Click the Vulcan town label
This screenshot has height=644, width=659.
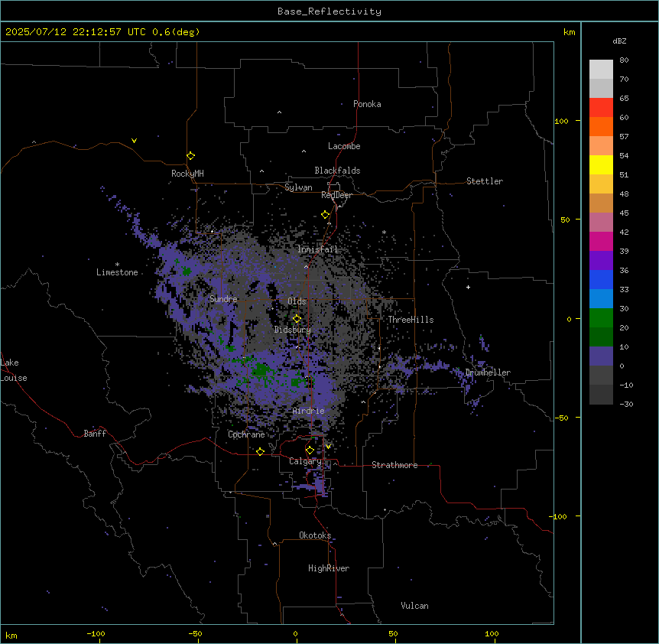[414, 606]
